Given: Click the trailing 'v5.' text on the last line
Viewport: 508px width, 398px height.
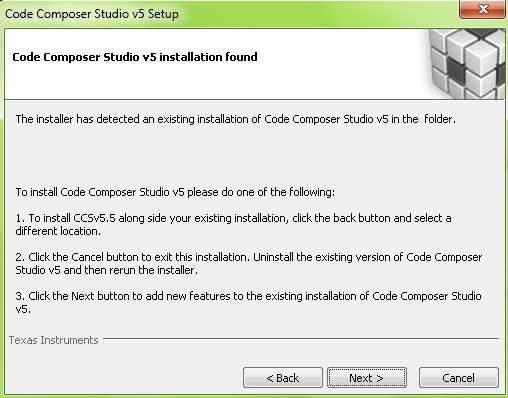Looking at the screenshot, I should [23, 309].
